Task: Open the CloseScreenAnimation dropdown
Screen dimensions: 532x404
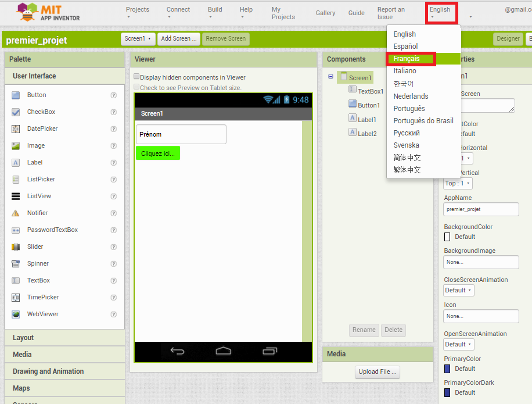Action: click(458, 290)
